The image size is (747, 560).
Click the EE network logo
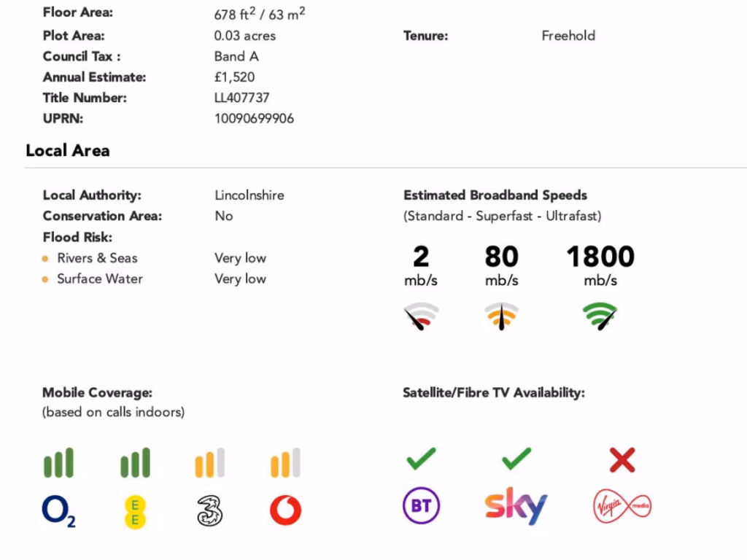click(135, 510)
